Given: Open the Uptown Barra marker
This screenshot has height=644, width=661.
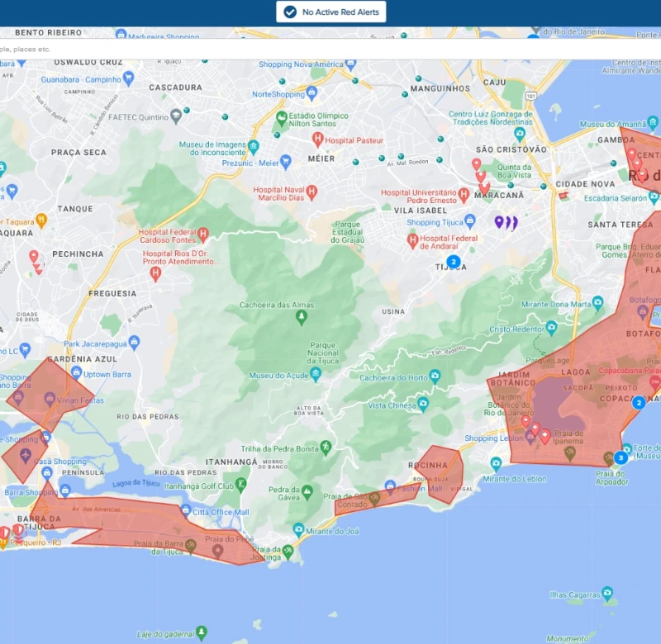Looking at the screenshot, I should pyautogui.click(x=76, y=372).
